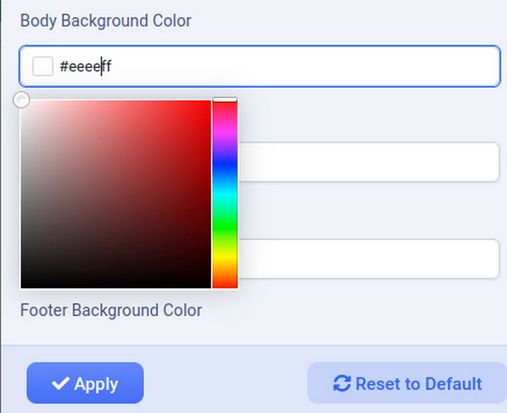
Task: Click the first empty color field below Body Background
Action: [x=369, y=162]
